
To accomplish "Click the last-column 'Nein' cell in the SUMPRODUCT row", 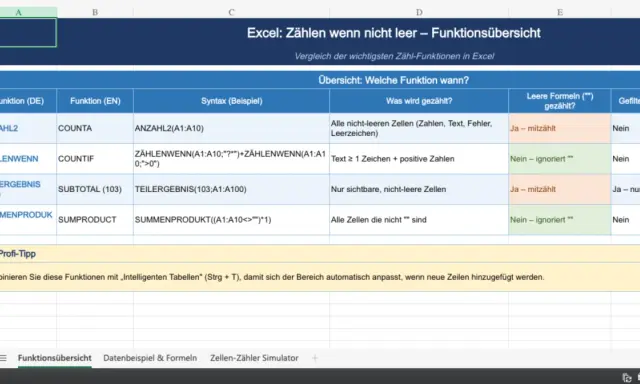I will [626, 220].
